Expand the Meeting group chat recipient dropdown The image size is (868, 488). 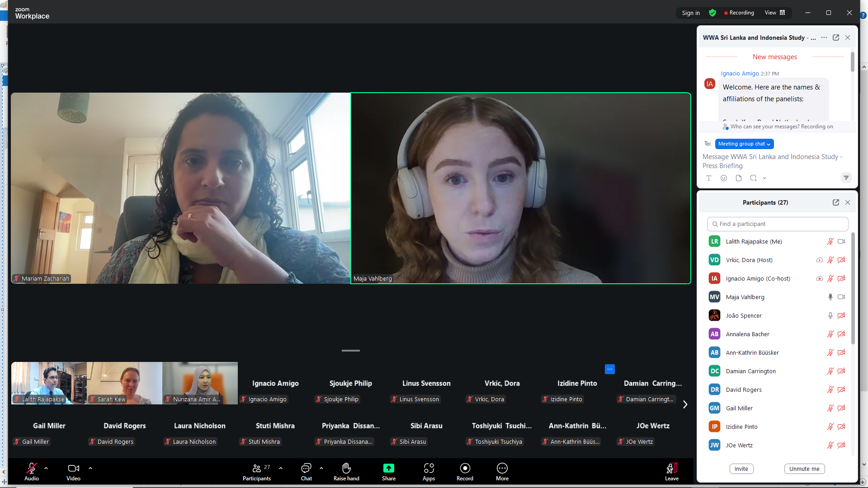(x=744, y=144)
